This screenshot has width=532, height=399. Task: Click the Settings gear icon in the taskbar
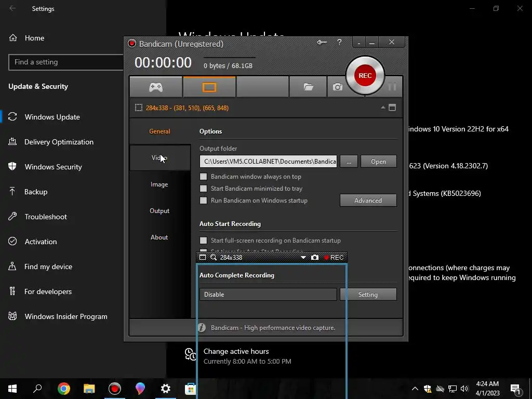[x=166, y=389]
